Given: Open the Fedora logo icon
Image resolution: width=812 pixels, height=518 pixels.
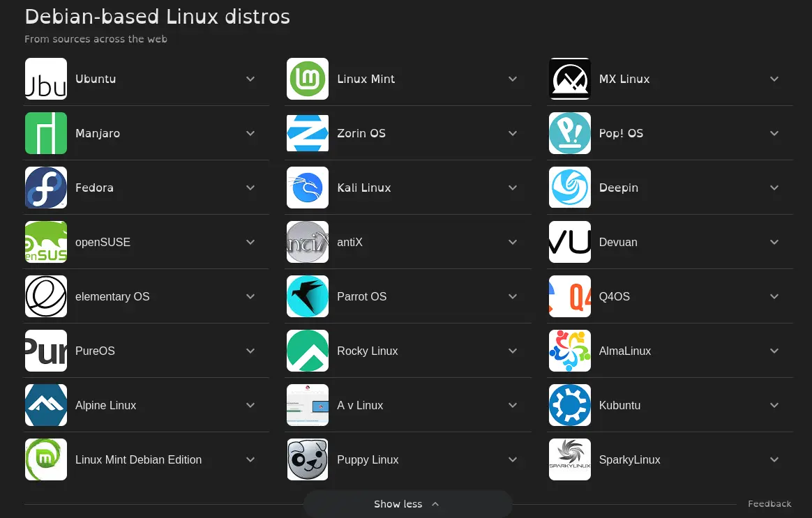Looking at the screenshot, I should [x=46, y=188].
